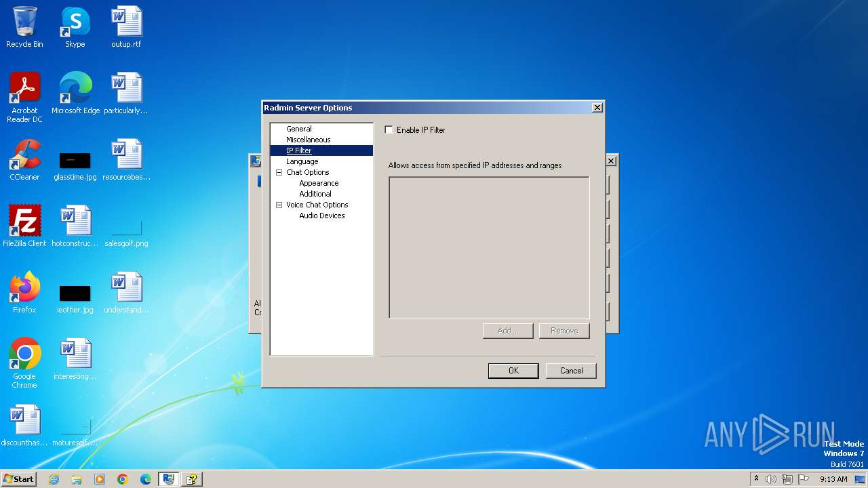Screen dimensions: 868x488
Task: Select Language options page
Action: coord(302,161)
